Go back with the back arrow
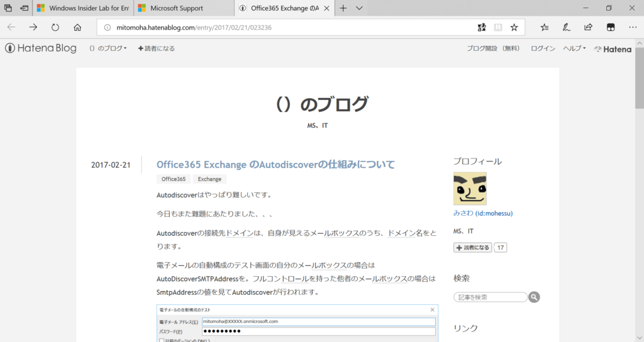 [x=11, y=28]
